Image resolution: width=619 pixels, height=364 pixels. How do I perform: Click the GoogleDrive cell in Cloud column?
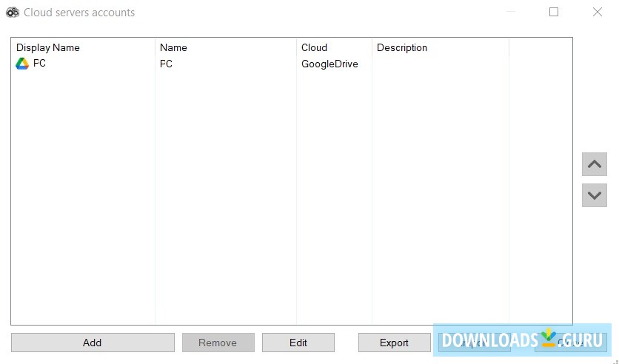click(329, 64)
